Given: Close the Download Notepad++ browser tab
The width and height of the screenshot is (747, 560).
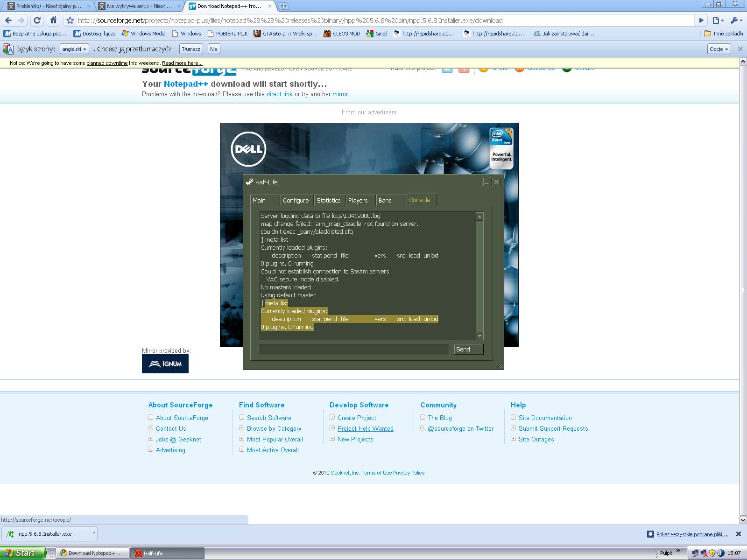Looking at the screenshot, I should point(270,6).
